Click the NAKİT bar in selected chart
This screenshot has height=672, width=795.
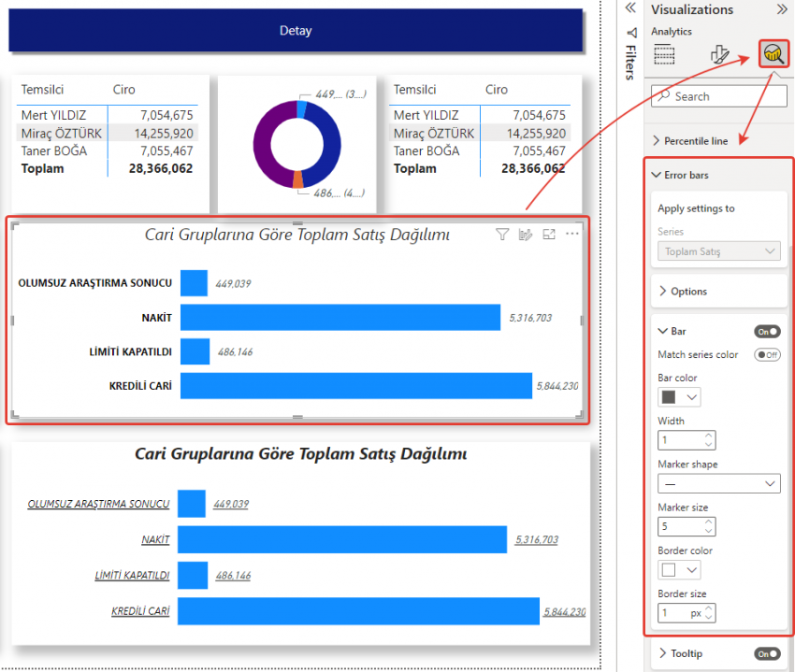[340, 318]
